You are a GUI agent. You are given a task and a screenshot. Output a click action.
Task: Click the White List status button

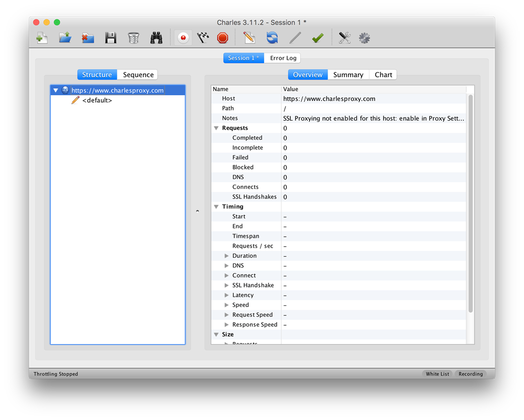click(437, 374)
